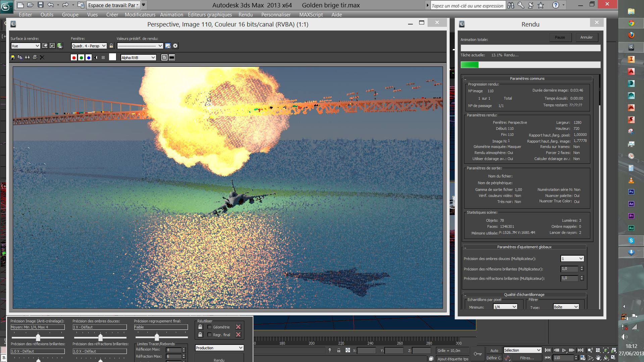This screenshot has height=362, width=644.
Task: Click the print image icon
Action: click(x=35, y=57)
